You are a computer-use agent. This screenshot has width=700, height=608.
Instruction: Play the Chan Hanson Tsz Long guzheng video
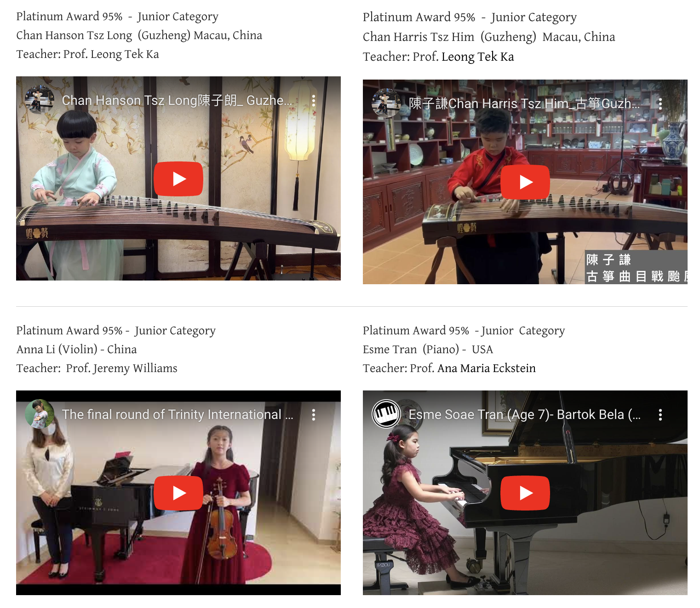pos(178,179)
